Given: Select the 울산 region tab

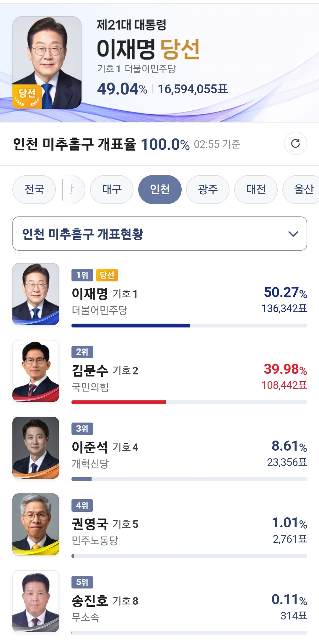Looking at the screenshot, I should tap(303, 190).
